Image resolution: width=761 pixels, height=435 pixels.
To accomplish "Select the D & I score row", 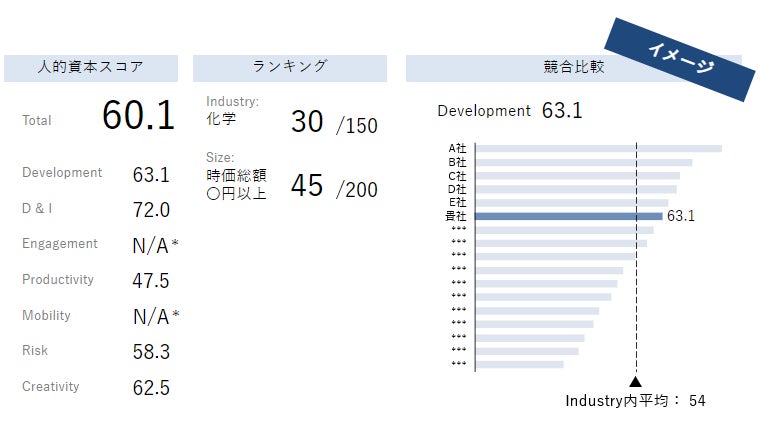I will (x=96, y=209).
